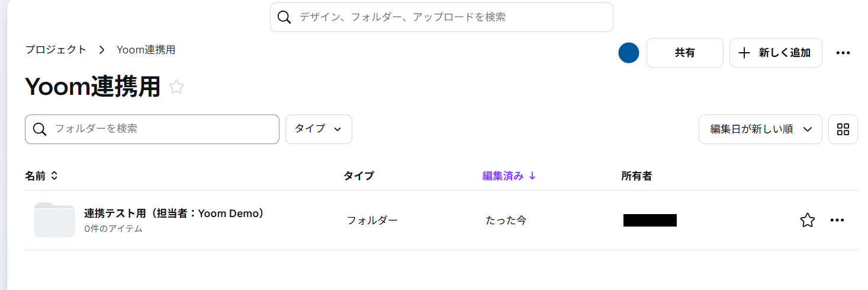
Task: Click the magnifier icon in top search bar
Action: [x=284, y=17]
